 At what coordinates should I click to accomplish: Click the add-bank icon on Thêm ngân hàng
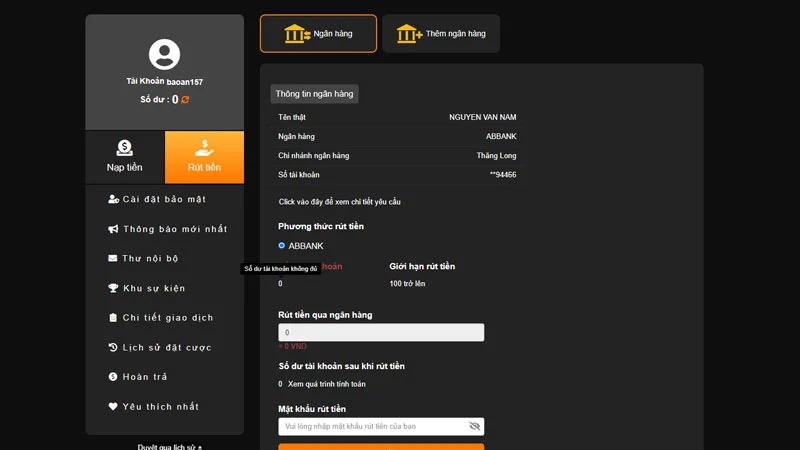click(409, 34)
